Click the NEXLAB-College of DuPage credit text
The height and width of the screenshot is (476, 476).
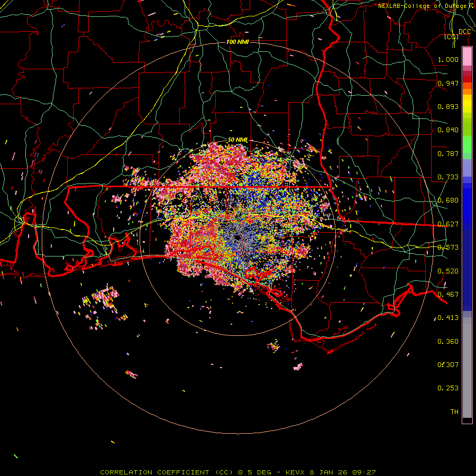tap(426, 6)
